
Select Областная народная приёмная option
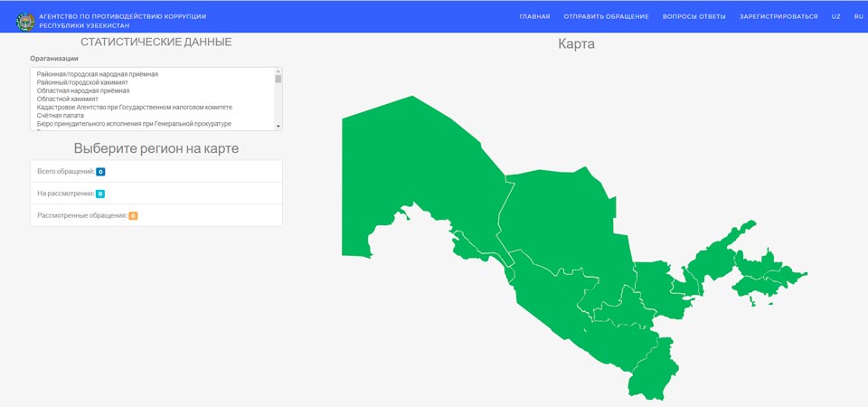(83, 90)
